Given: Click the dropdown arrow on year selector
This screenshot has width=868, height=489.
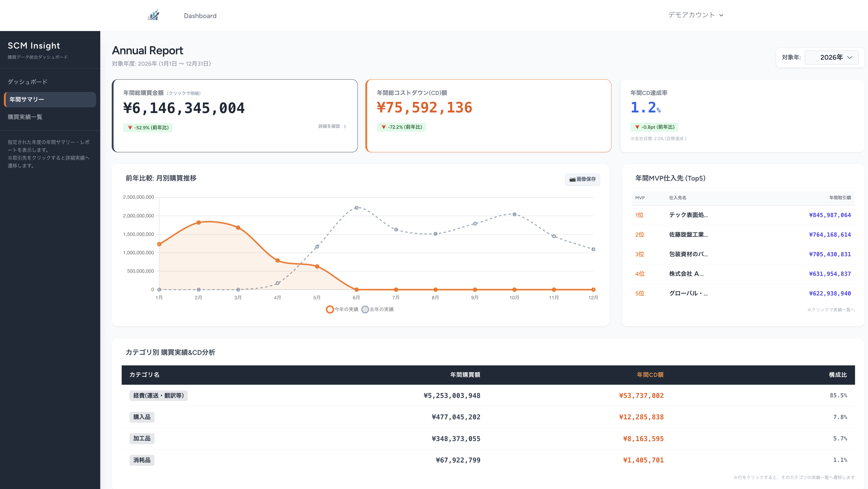Looking at the screenshot, I should coord(850,57).
